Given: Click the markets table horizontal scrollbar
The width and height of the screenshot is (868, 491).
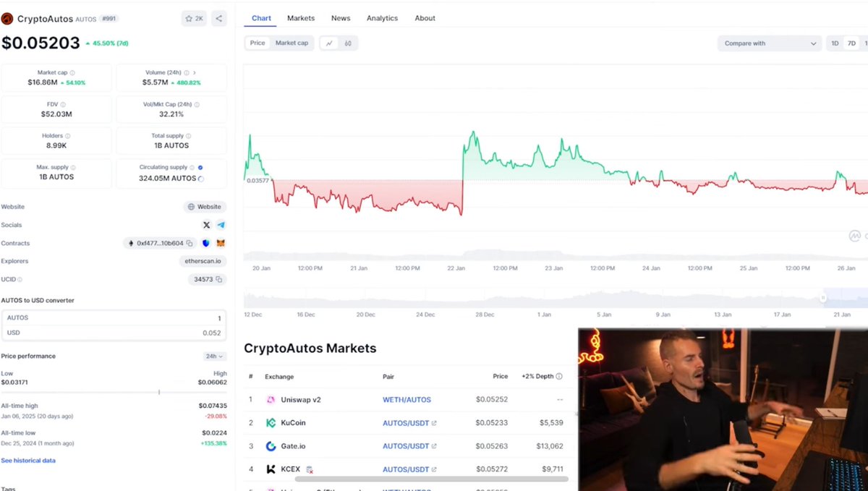Looking at the screenshot, I should pyautogui.click(x=432, y=479).
